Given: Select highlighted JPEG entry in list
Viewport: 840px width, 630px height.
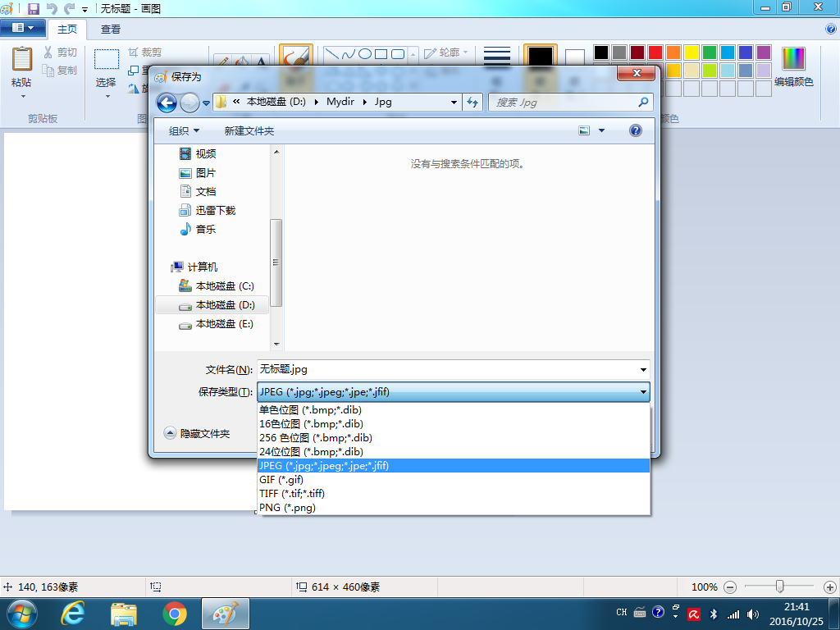Looking at the screenshot, I should 454,466.
